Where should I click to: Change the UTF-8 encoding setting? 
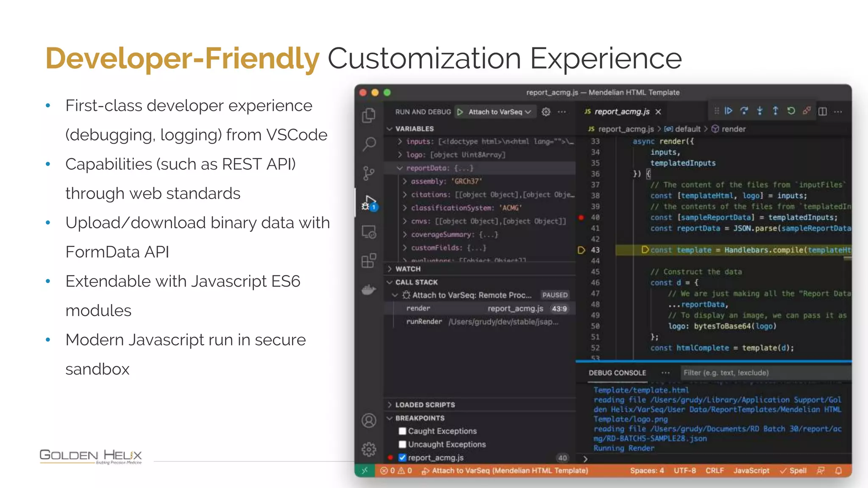click(685, 471)
